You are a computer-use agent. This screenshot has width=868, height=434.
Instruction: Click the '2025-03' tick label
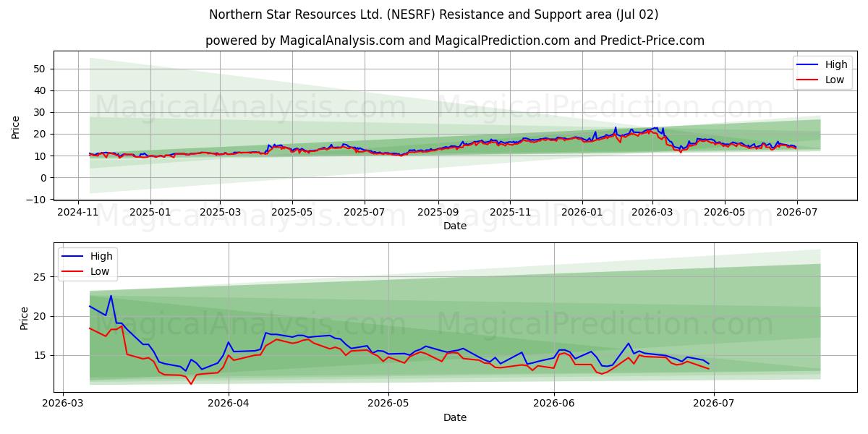[x=219, y=212]
